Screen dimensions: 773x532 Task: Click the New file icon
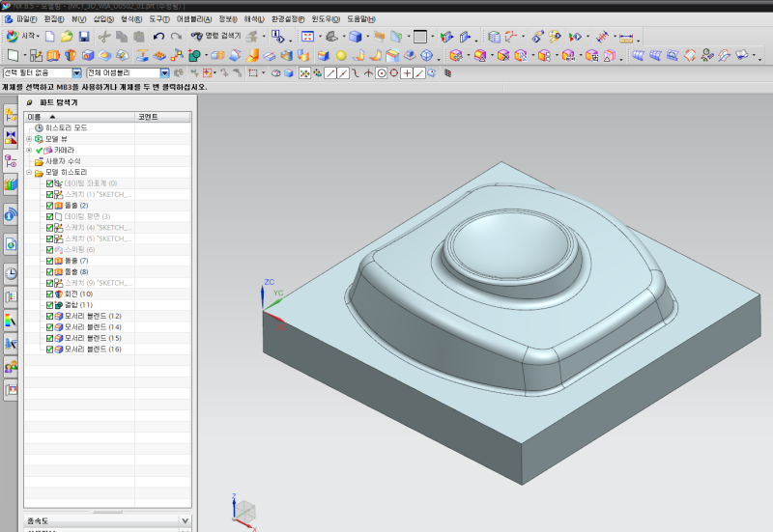click(49, 36)
